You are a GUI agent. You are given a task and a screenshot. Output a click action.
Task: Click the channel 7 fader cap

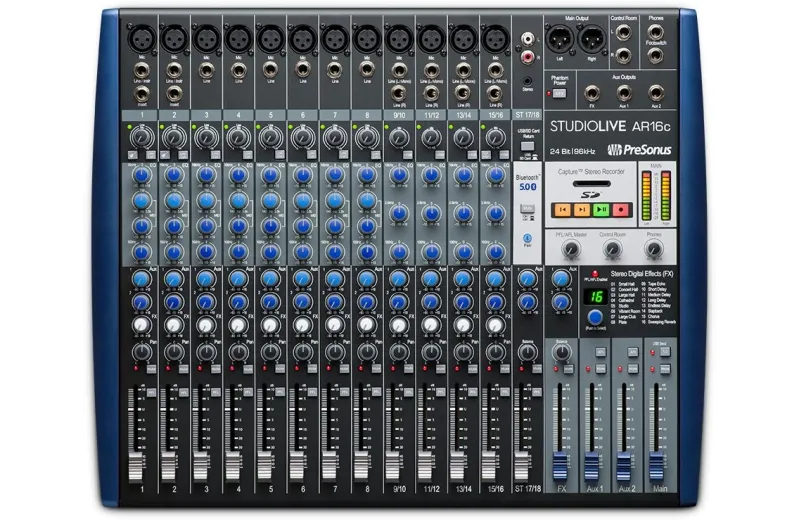329,467
